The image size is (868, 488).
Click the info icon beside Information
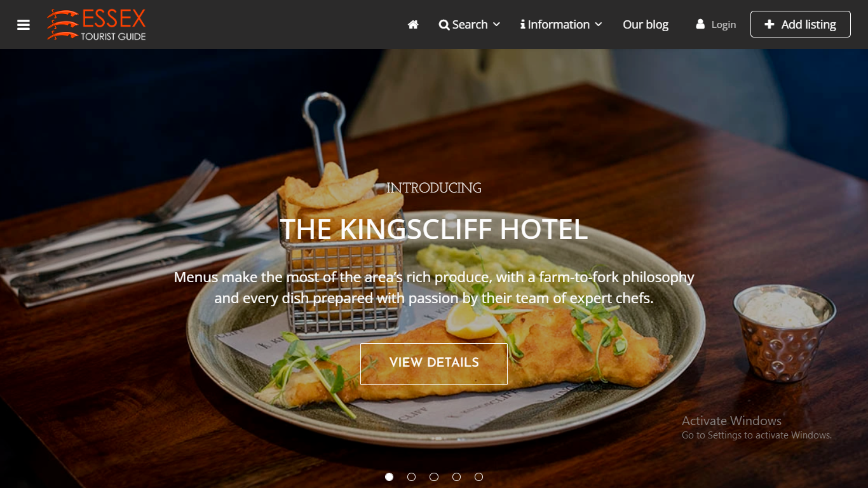click(522, 24)
